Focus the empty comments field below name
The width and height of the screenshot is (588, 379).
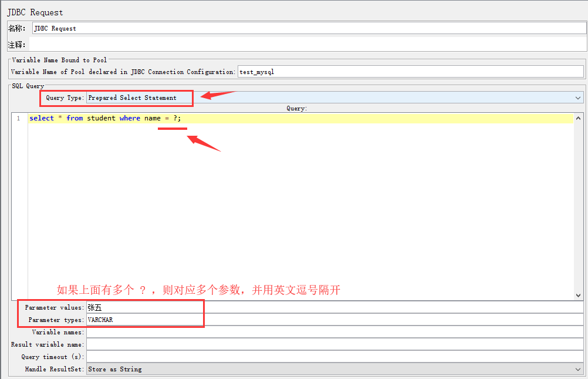307,44
